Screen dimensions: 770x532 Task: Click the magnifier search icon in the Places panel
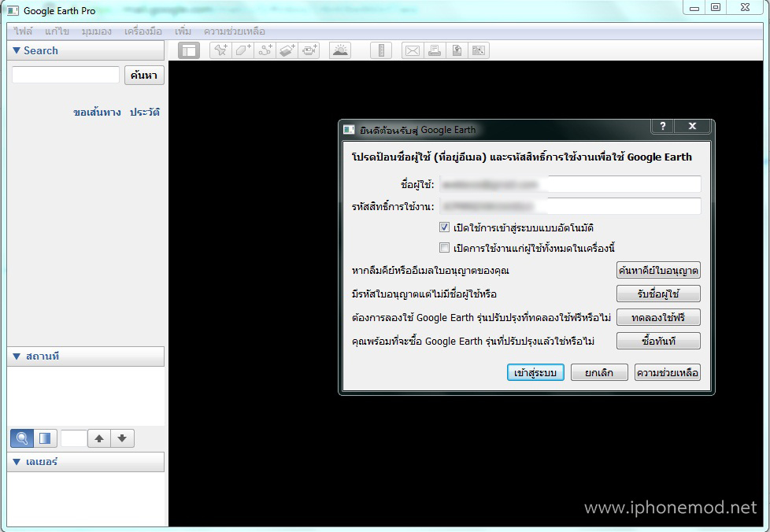[22, 438]
